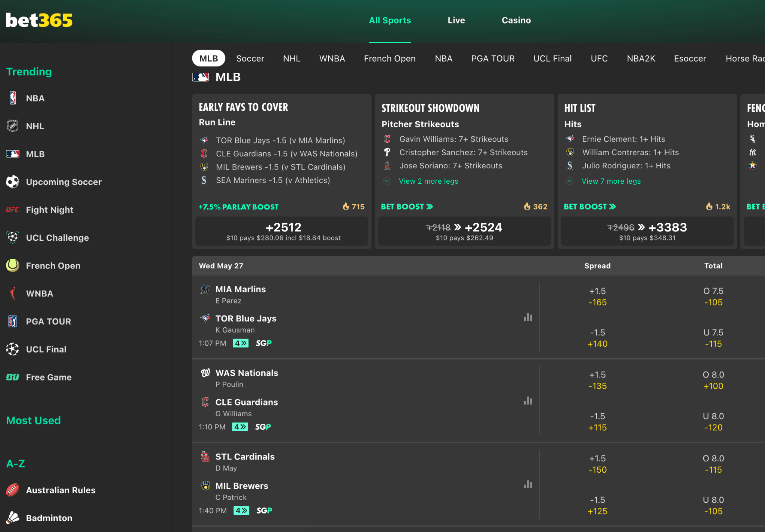Bet STL Cardinals +1.5 spread at -150
Image resolution: width=765 pixels, height=532 pixels.
pyautogui.click(x=597, y=464)
